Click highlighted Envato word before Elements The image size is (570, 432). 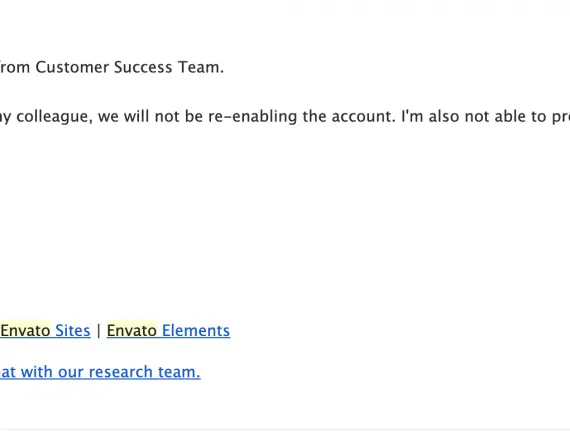coord(132,331)
